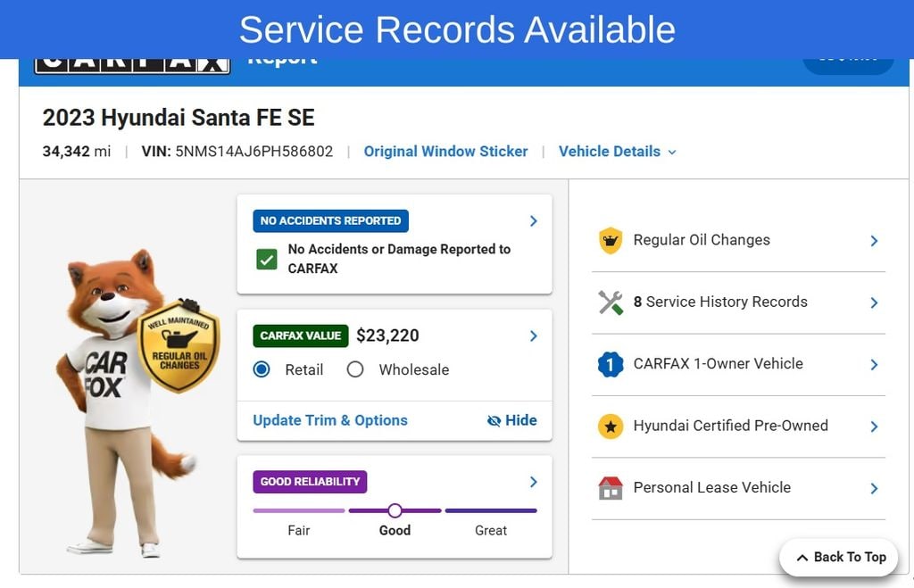The height and width of the screenshot is (588, 914).
Task: Click the Hide value link
Action: 511,420
